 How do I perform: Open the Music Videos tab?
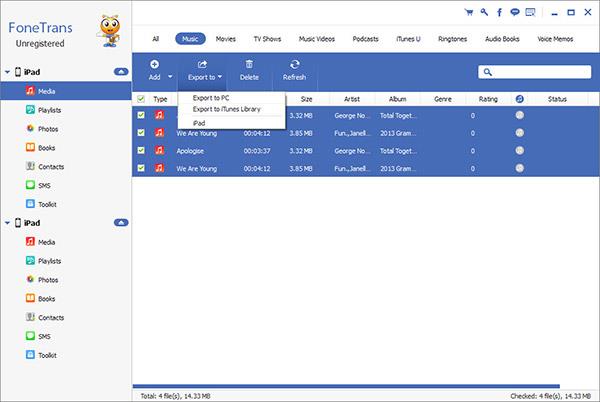pyautogui.click(x=316, y=39)
